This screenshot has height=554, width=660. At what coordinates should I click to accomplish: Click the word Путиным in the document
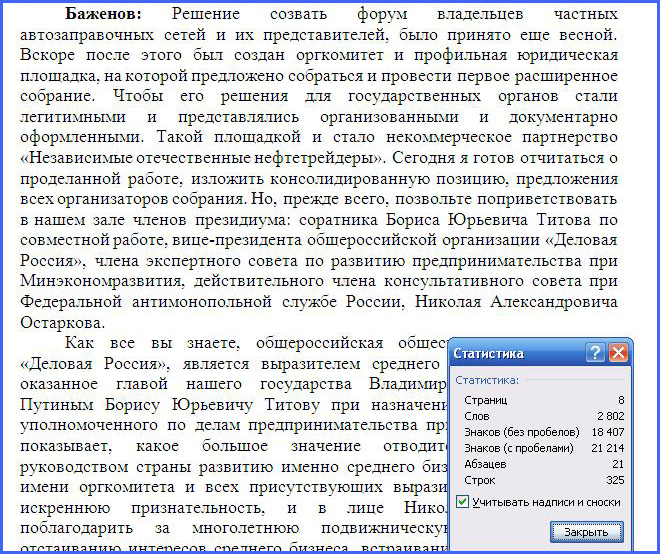[57, 405]
